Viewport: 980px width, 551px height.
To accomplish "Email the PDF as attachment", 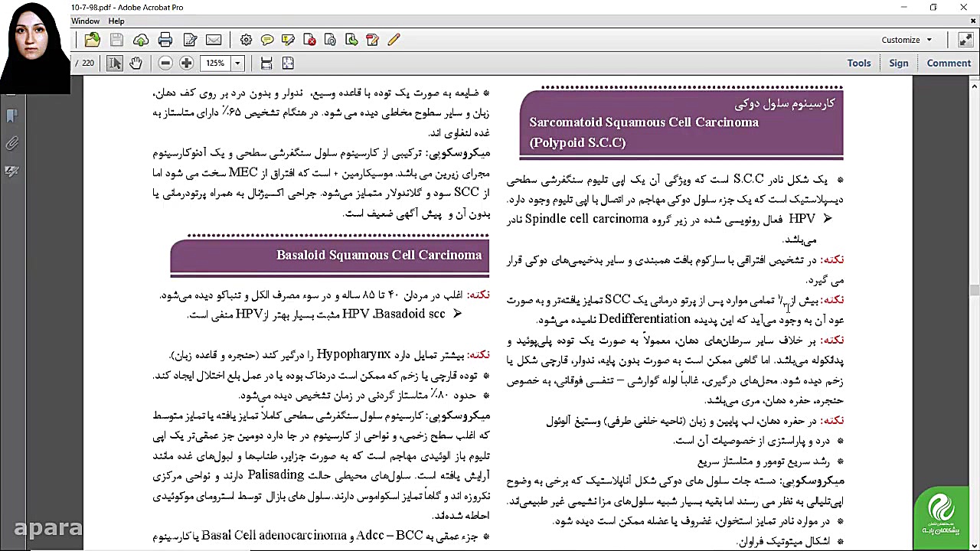I will (x=214, y=40).
